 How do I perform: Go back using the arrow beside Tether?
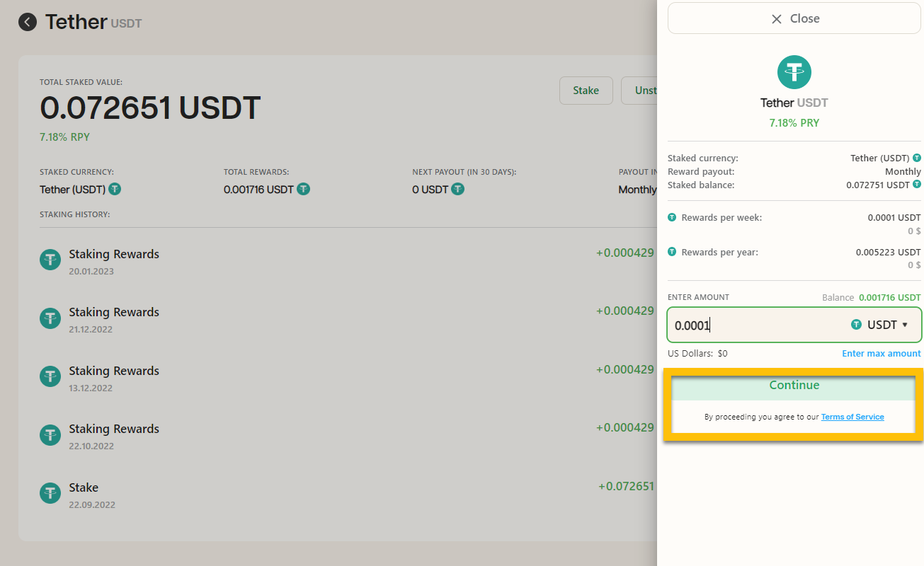tap(28, 22)
